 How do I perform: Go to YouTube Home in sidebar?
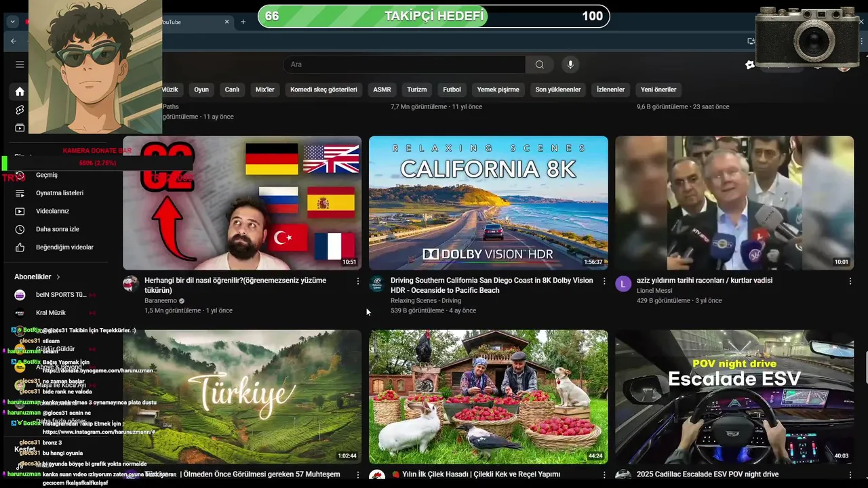point(20,91)
